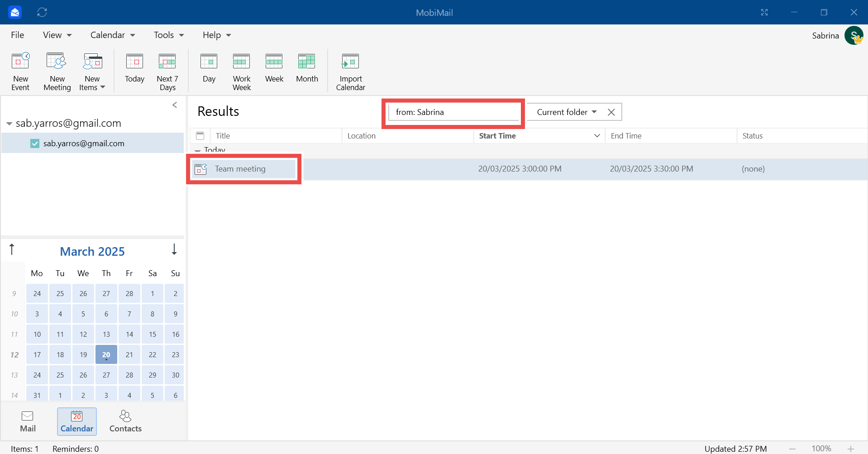
Task: Create a New Meeting
Action: [x=57, y=72]
